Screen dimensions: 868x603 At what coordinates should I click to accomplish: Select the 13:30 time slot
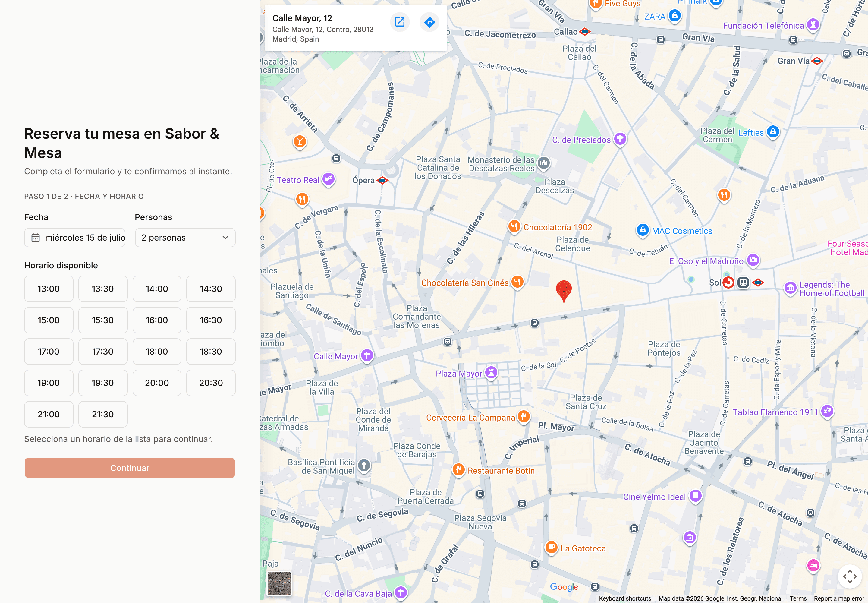pyautogui.click(x=103, y=289)
